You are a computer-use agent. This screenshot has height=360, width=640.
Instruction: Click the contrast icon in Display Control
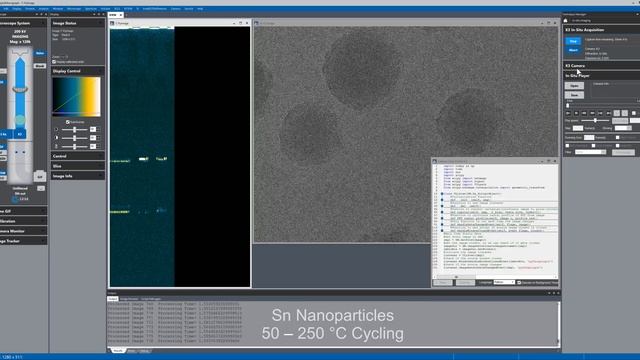56,138
